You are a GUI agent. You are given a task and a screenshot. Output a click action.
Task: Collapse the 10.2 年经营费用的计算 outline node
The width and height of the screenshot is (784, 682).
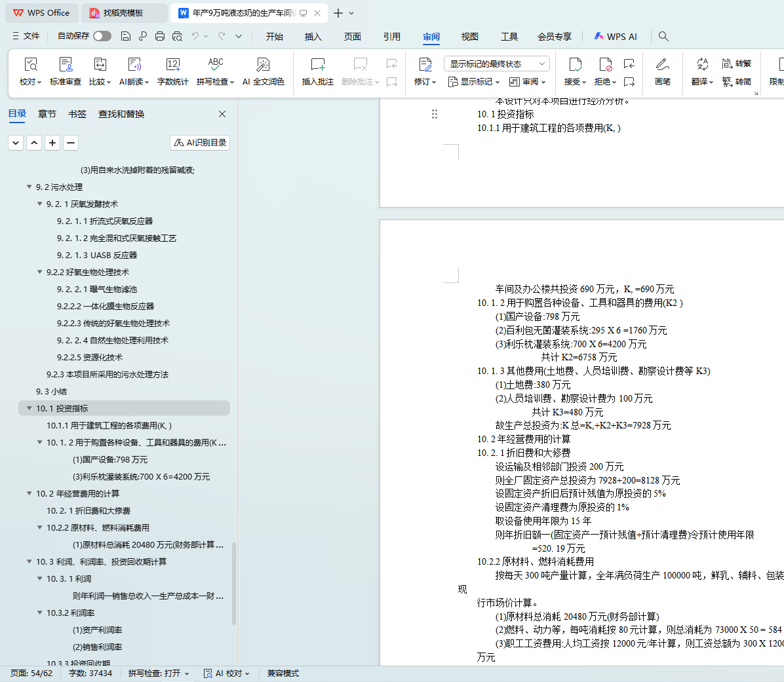point(29,493)
